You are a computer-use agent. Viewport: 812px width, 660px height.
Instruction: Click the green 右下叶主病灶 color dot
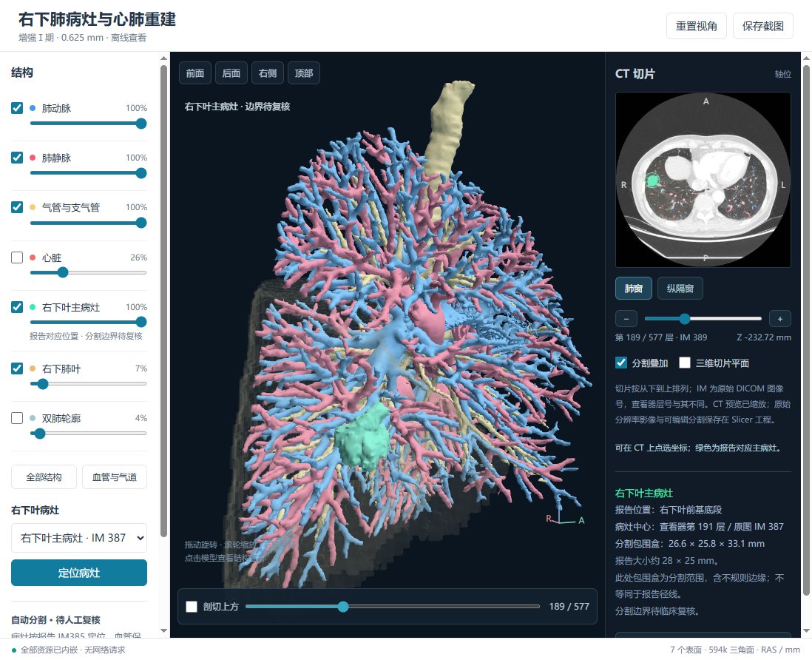(33, 307)
